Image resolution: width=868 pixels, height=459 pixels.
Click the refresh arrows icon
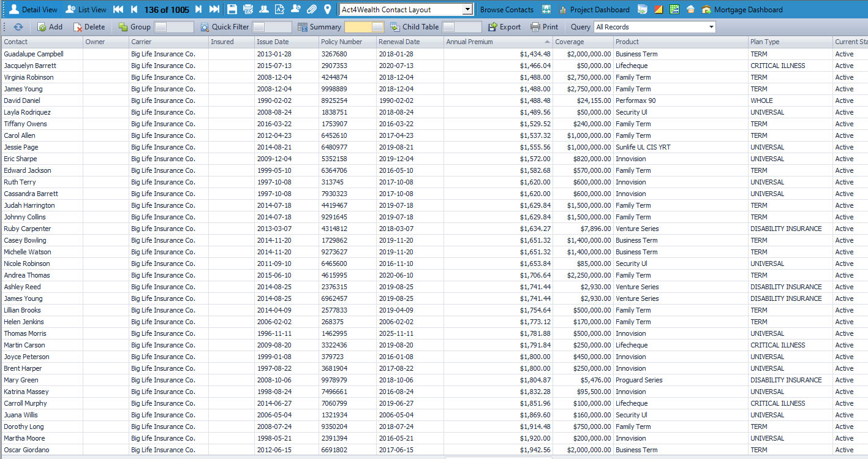coord(18,27)
